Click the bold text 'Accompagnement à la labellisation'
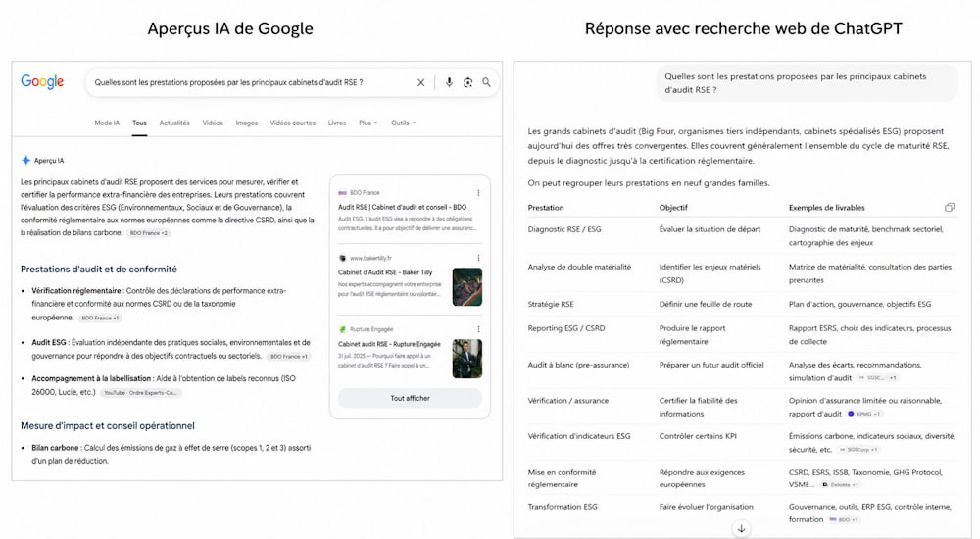The height and width of the screenshot is (539, 980). point(91,378)
